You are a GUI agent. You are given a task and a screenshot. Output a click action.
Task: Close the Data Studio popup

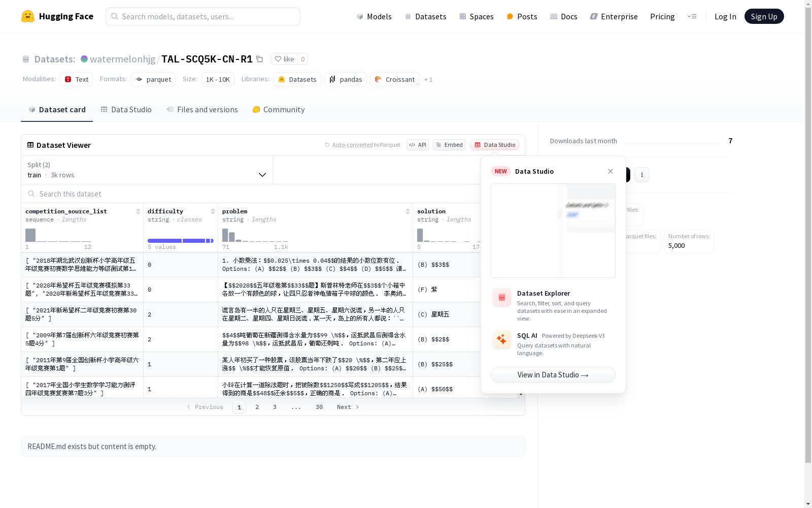(x=611, y=171)
